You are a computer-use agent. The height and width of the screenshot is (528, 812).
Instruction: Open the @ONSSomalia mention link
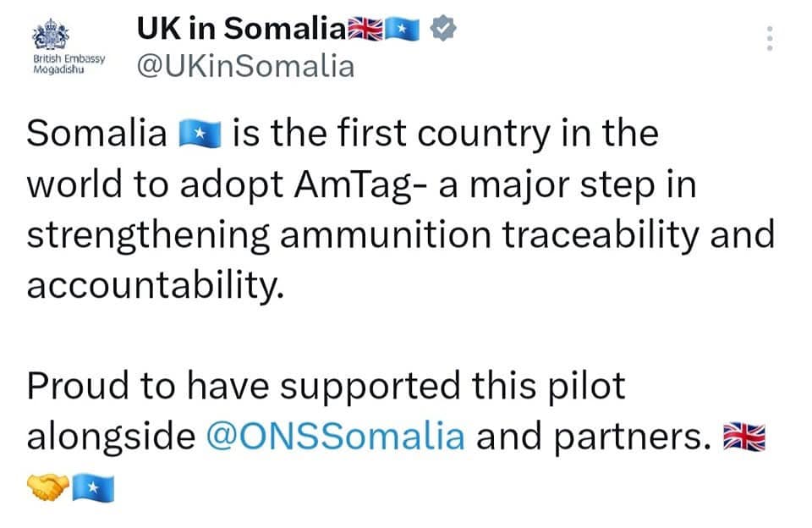(x=336, y=437)
